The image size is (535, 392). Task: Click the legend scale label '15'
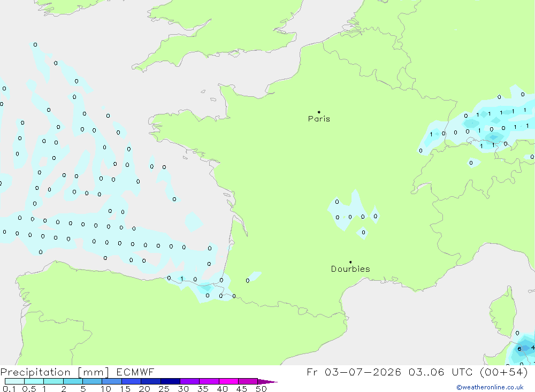[125, 389]
